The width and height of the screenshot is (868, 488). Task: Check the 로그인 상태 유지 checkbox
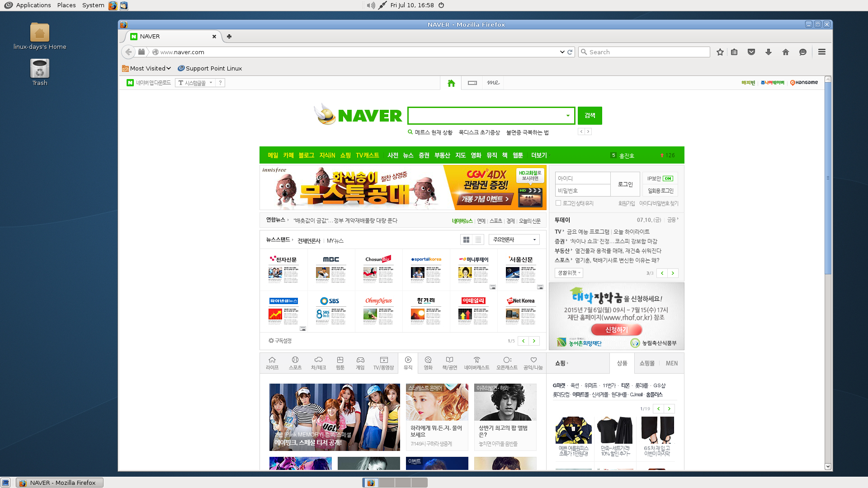click(x=558, y=203)
